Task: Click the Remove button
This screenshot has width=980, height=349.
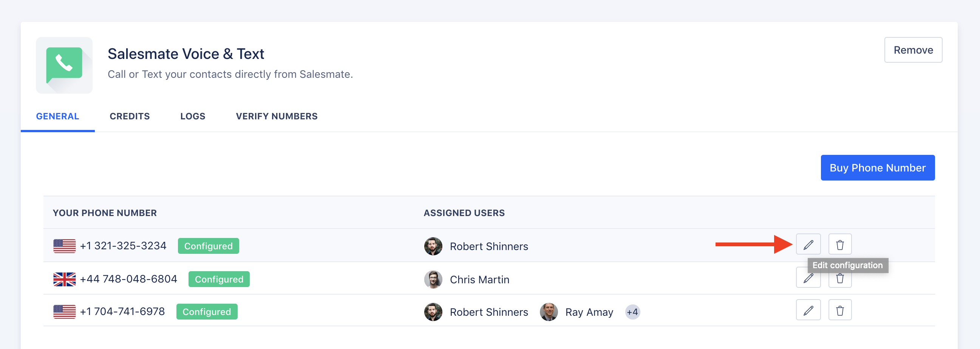Action: (x=913, y=50)
